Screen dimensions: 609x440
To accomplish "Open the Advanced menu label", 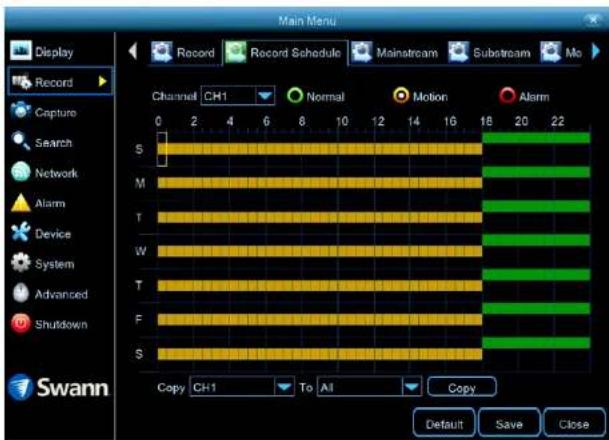I will point(61,294).
